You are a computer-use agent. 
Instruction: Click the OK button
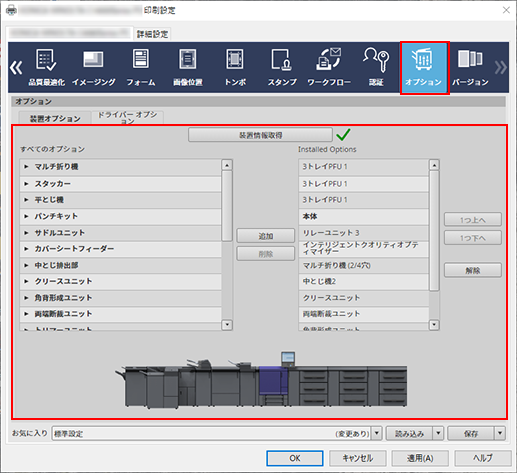(x=295, y=458)
